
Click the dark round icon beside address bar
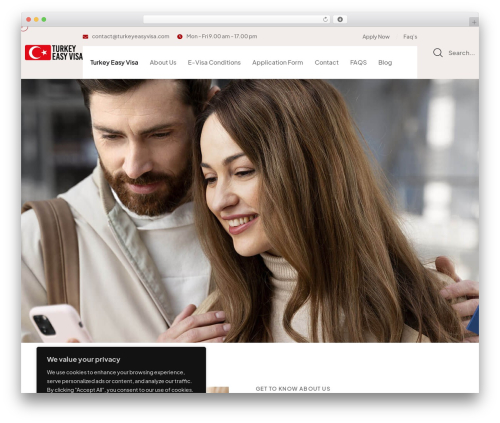click(340, 19)
